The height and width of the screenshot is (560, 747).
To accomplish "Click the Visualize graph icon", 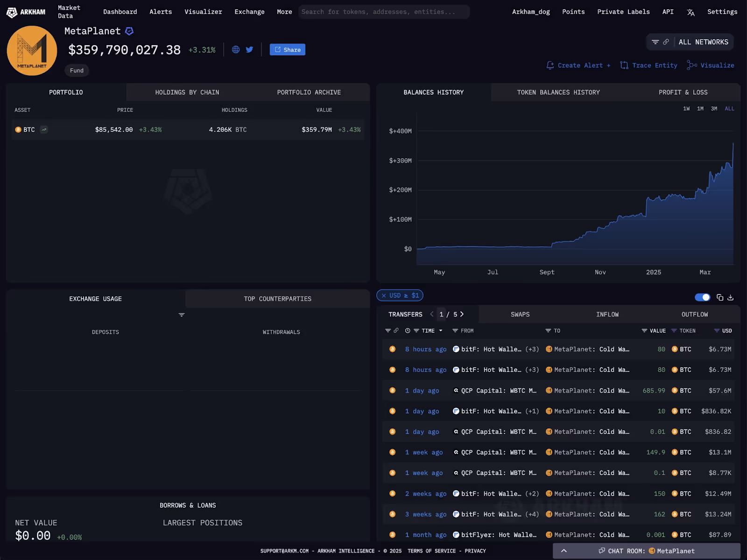I will coord(691,65).
